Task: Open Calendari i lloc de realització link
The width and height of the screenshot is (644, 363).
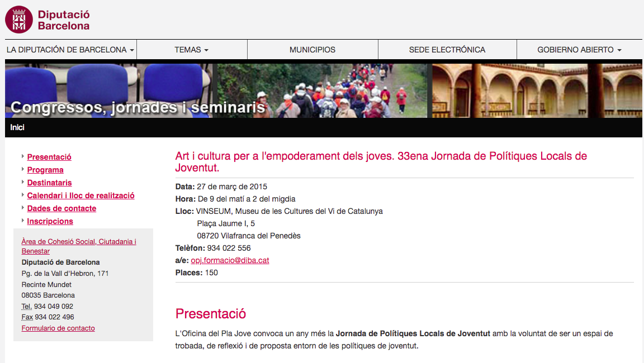Action: [80, 196]
